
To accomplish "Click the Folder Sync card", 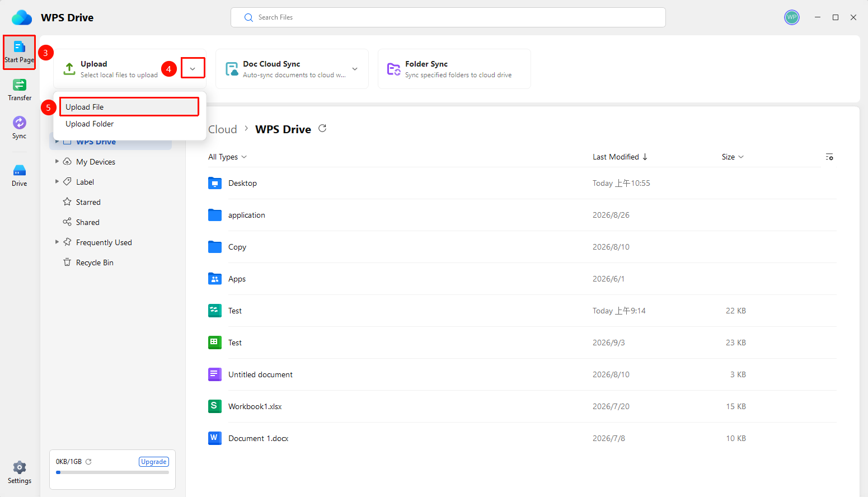I will [454, 69].
